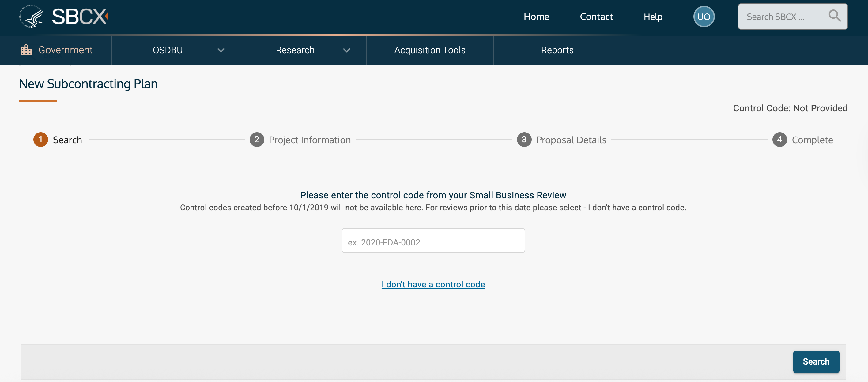Click the SBCX logo text

(80, 16)
